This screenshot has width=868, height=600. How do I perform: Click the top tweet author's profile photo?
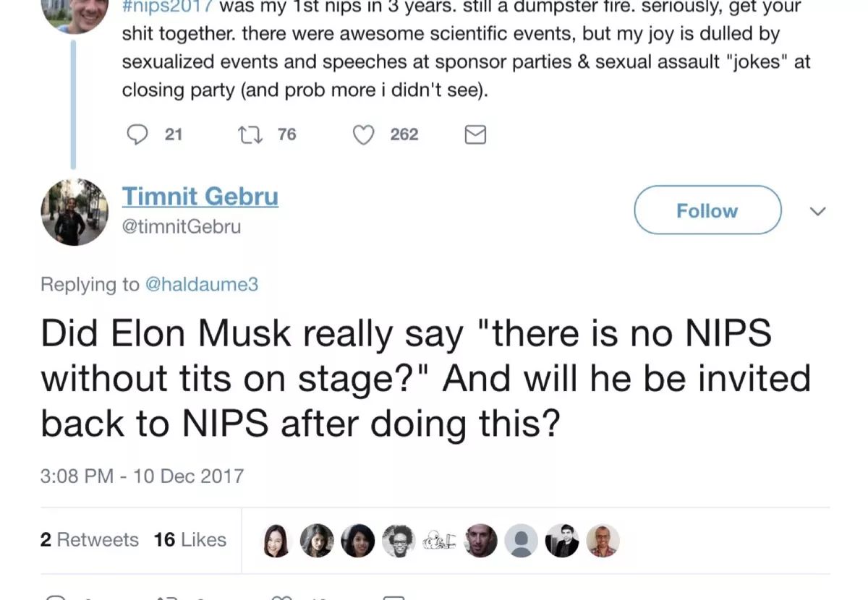(x=75, y=14)
